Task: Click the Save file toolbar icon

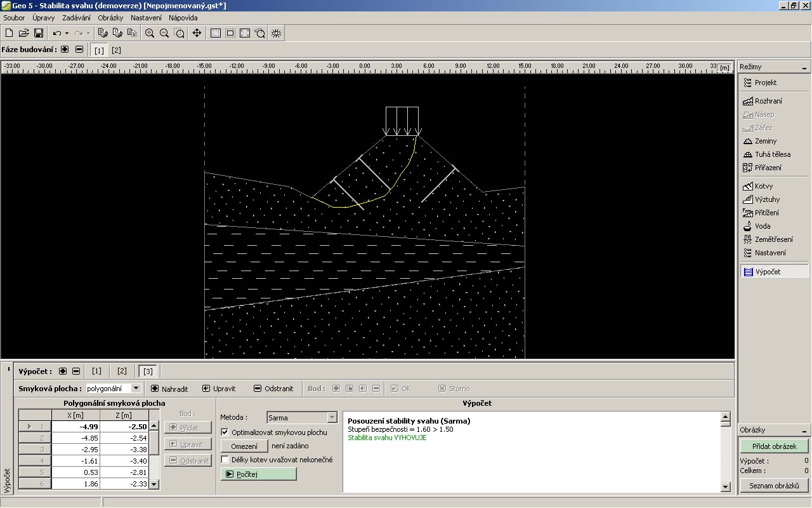Action: 39,33
